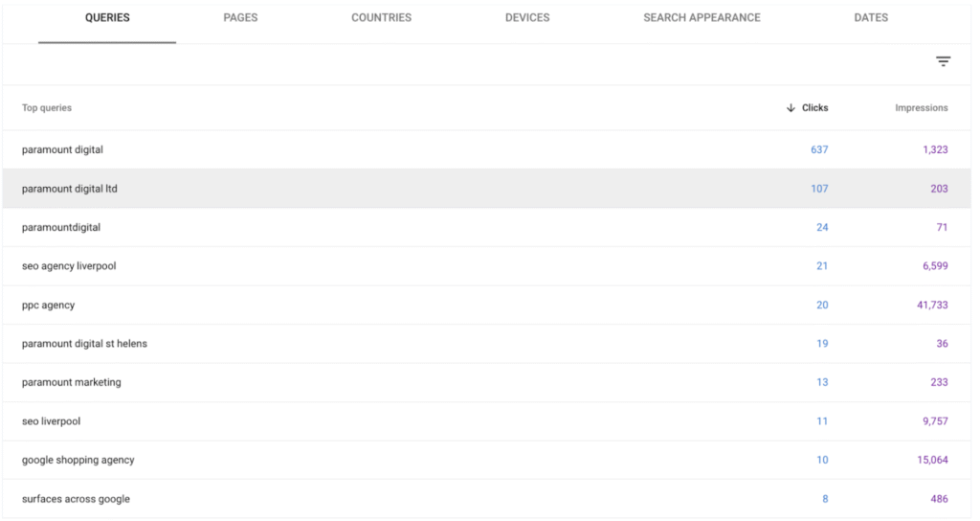Select the 'google shopping agency' query
This screenshot has width=980, height=521.
(x=78, y=460)
